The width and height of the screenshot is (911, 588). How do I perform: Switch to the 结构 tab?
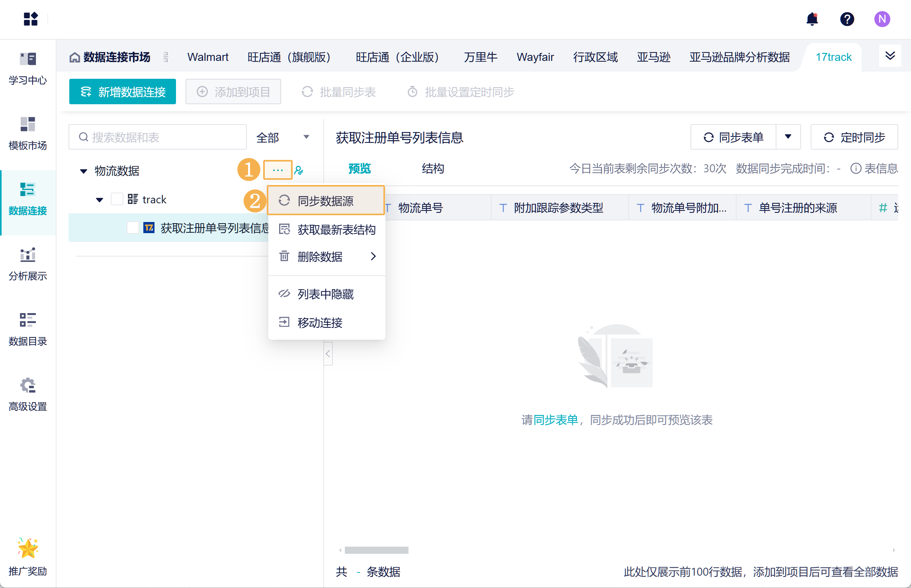point(433,169)
